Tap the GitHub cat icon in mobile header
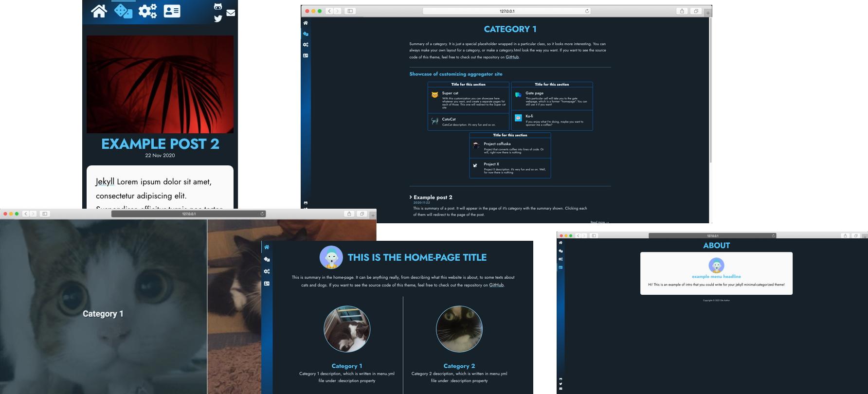 [218, 6]
